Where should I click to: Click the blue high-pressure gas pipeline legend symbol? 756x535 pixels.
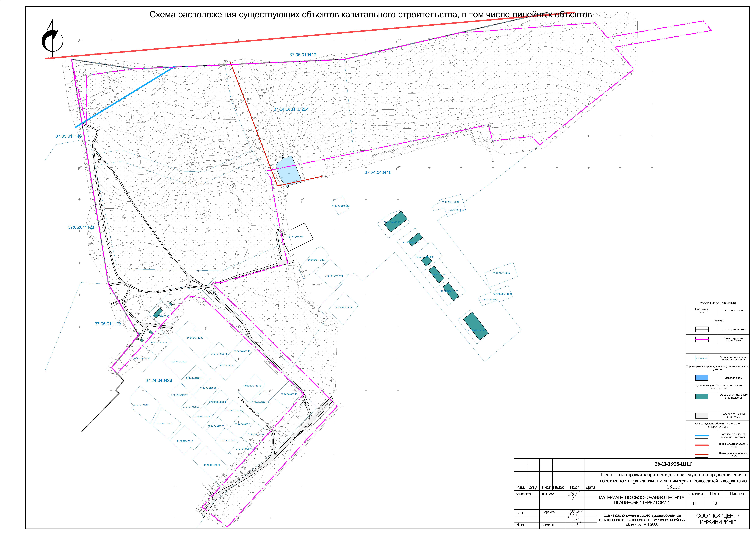click(x=702, y=436)
